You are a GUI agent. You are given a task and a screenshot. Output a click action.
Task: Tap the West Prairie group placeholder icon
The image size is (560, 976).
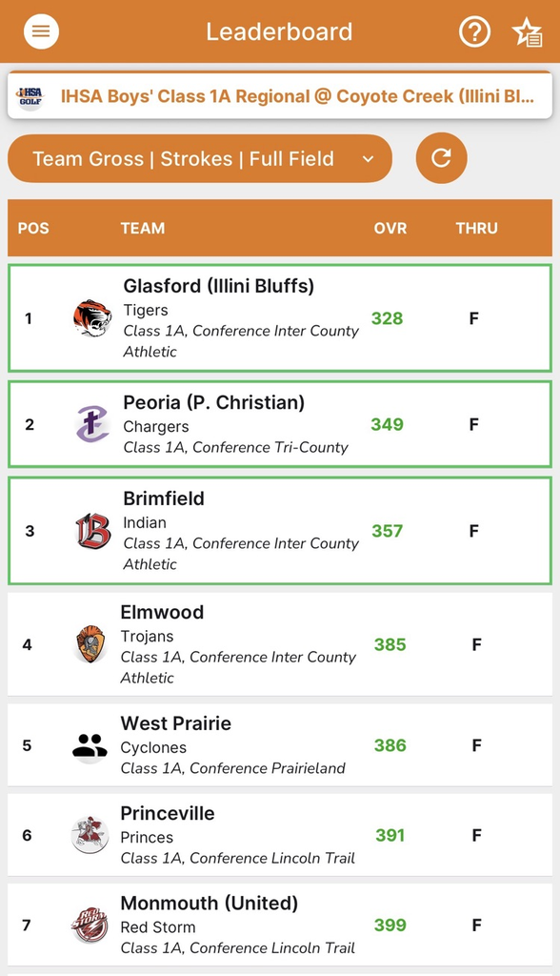pyautogui.click(x=90, y=745)
